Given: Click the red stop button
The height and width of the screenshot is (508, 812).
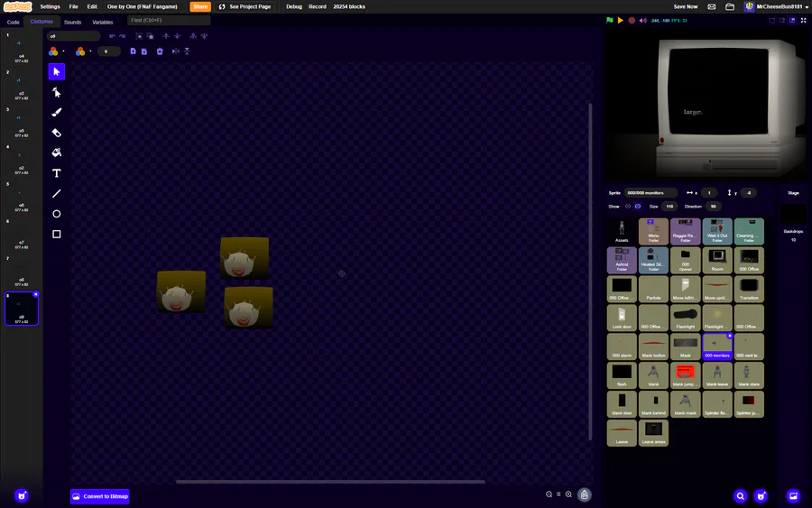Looking at the screenshot, I should coord(632,21).
